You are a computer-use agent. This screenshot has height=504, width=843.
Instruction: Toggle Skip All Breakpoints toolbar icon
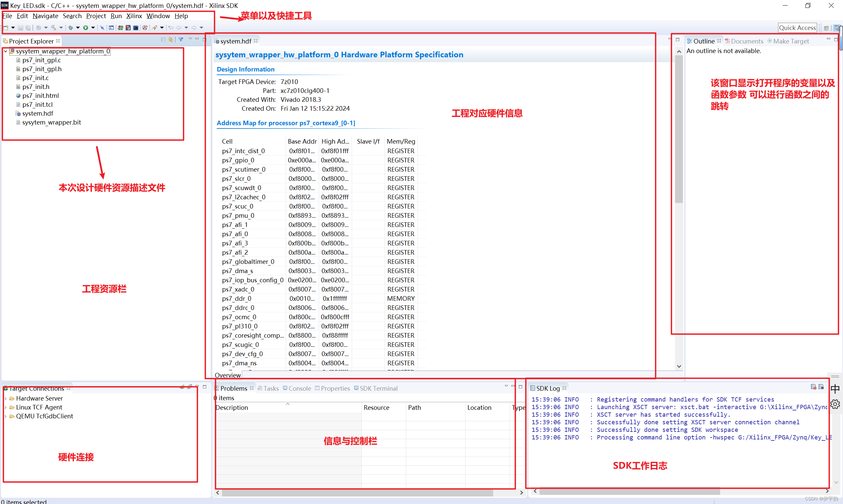[x=102, y=28]
